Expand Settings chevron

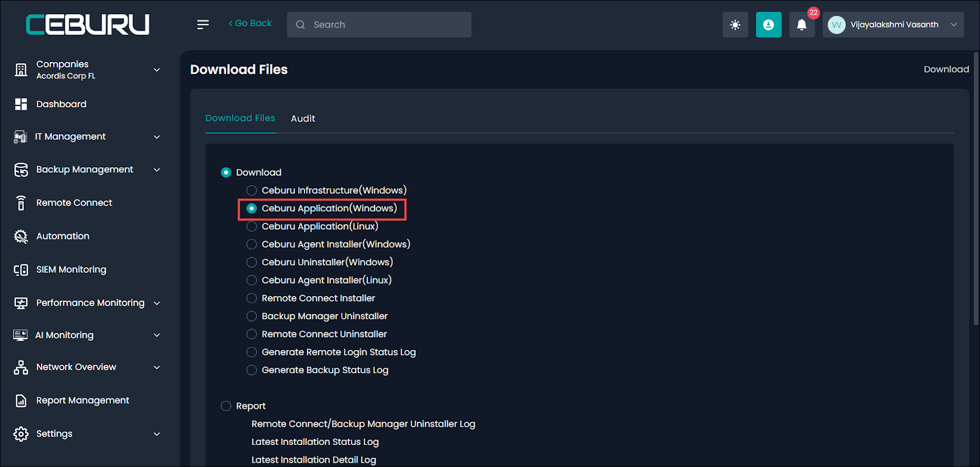[x=157, y=434]
